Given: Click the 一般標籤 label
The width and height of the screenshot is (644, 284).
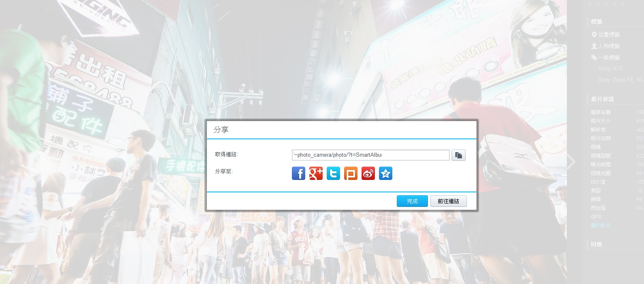Looking at the screenshot, I should pos(609,58).
